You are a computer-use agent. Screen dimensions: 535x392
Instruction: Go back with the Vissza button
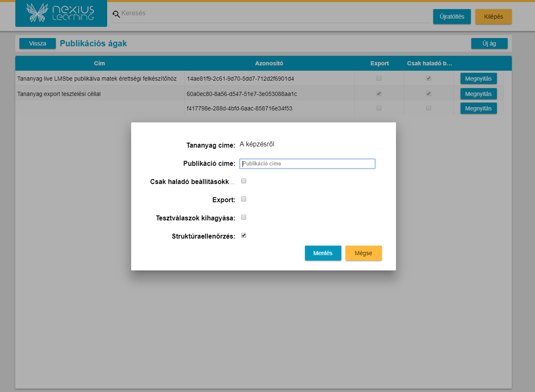click(38, 43)
